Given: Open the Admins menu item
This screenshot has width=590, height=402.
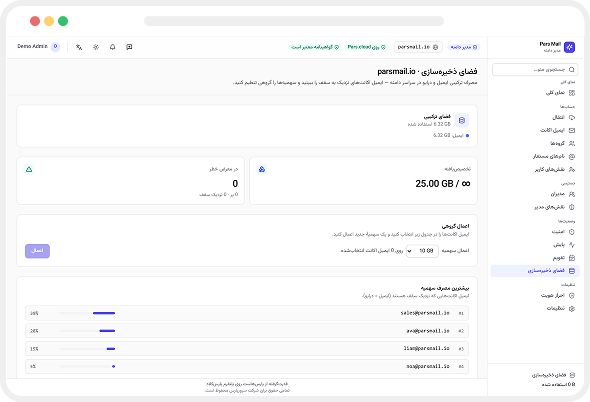Looking at the screenshot, I should click(535, 194).
